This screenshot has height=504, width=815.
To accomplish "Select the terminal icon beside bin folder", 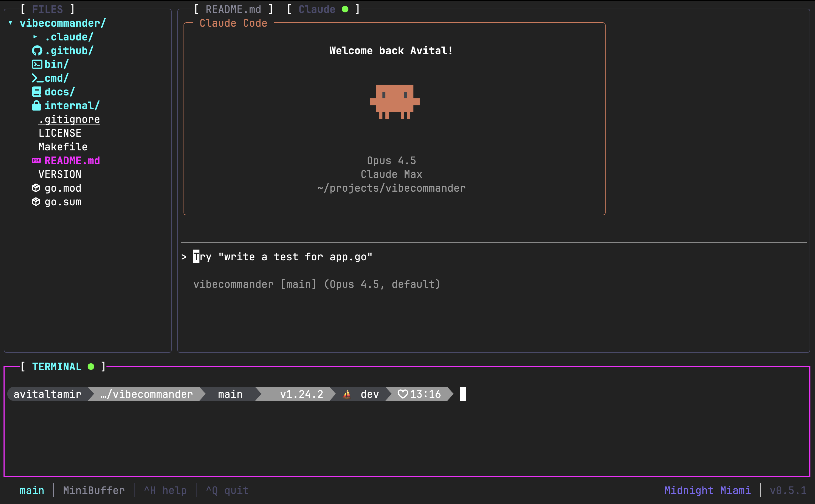I will click(37, 64).
